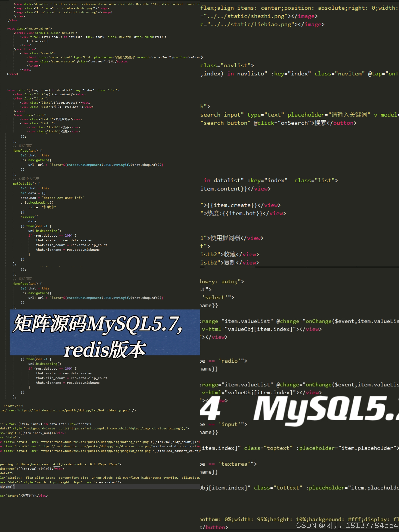Image resolution: width=399 pixels, height=532 pixels.
Task: Click the underlined #fff color value
Action: coord(57,464)
